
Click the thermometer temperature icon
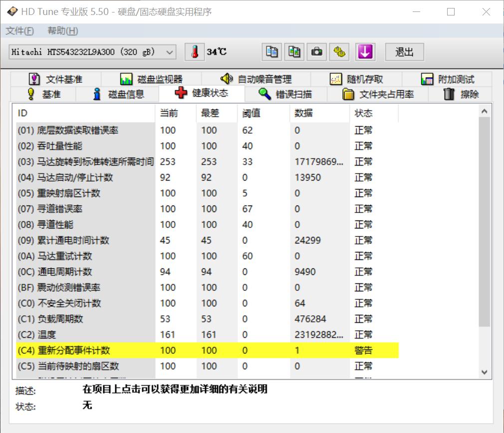[195, 52]
